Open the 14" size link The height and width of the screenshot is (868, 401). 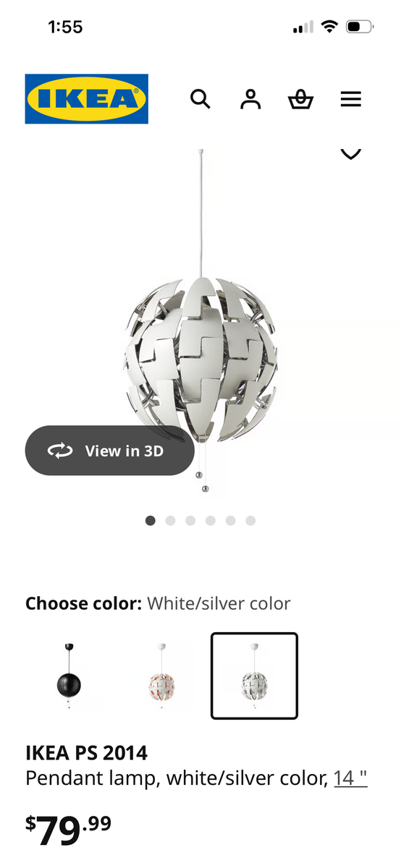coord(351,778)
